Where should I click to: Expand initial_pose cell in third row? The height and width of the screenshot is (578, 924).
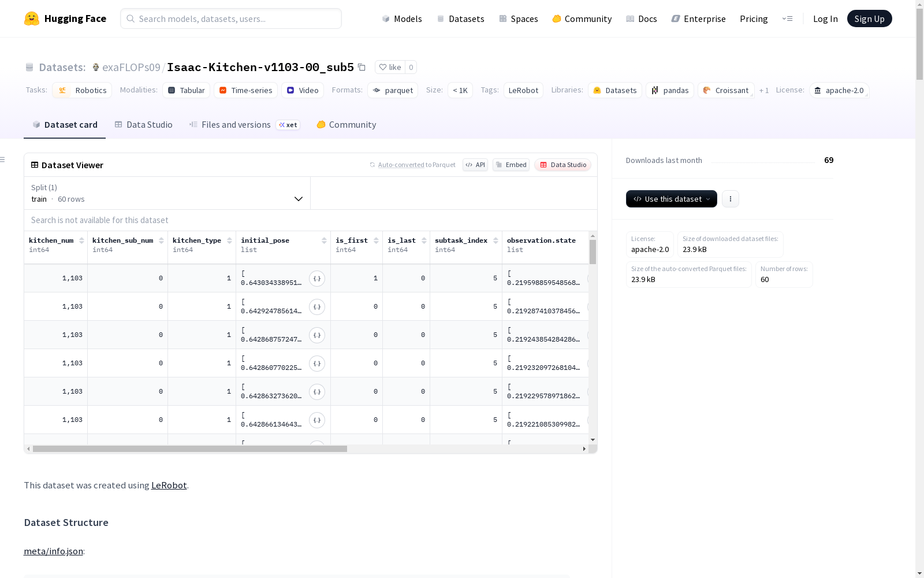[317, 335]
